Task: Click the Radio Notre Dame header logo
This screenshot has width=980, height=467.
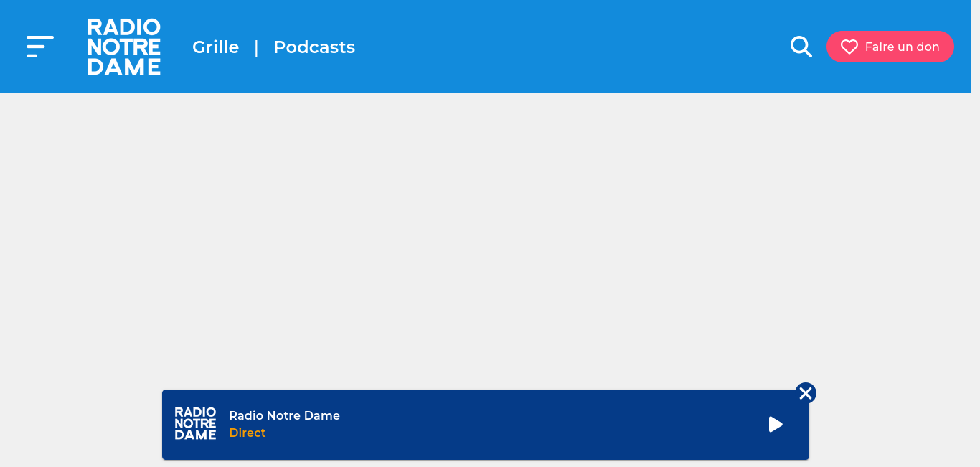Action: pos(124,47)
